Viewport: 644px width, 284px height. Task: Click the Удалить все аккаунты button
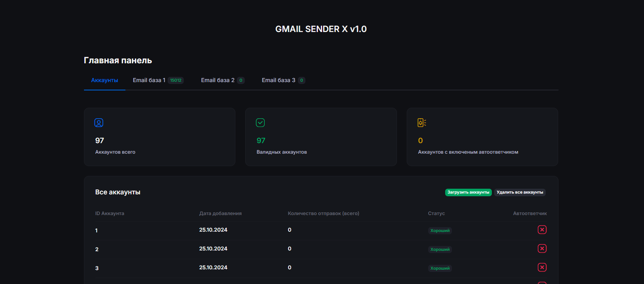[520, 192]
